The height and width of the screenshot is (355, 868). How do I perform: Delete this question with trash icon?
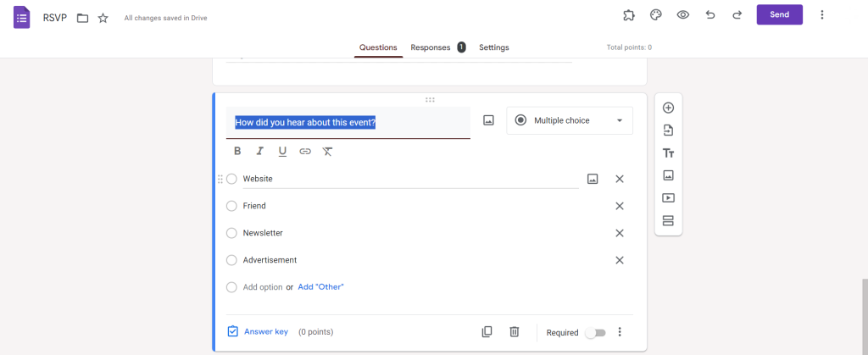(x=515, y=332)
